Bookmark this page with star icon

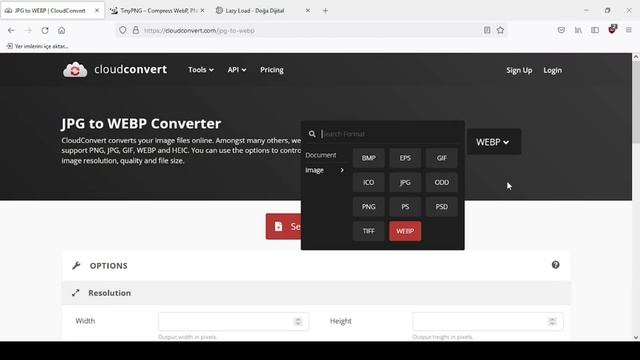(x=500, y=30)
